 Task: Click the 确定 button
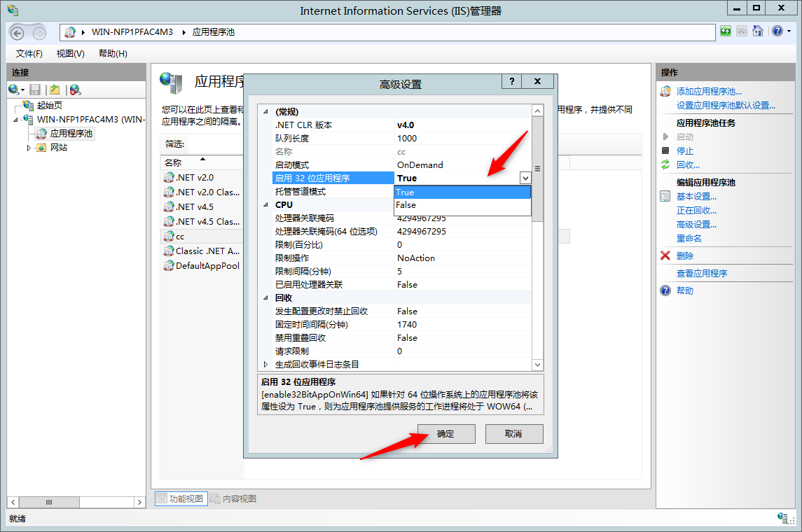pos(446,434)
